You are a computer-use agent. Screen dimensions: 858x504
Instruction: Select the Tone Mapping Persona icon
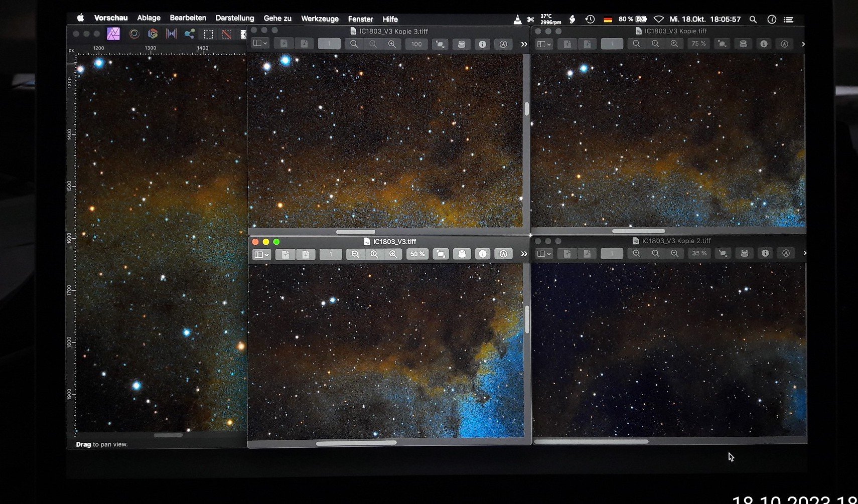172,33
